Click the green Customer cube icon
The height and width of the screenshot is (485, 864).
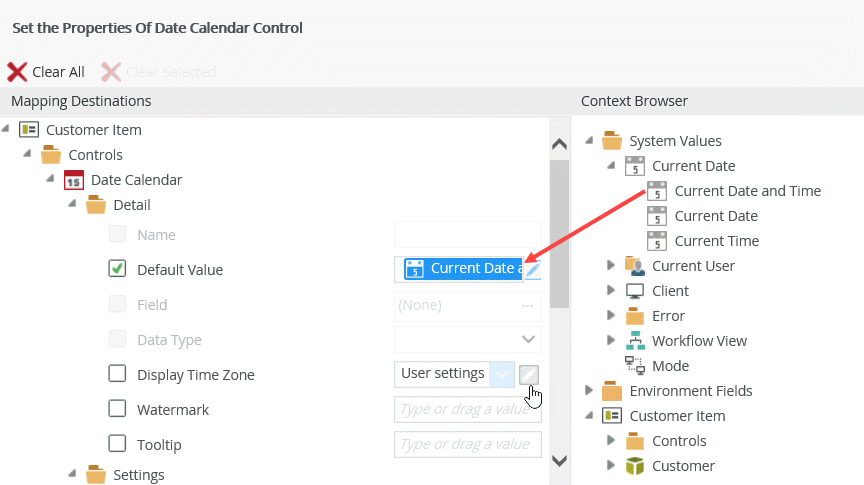click(x=635, y=466)
